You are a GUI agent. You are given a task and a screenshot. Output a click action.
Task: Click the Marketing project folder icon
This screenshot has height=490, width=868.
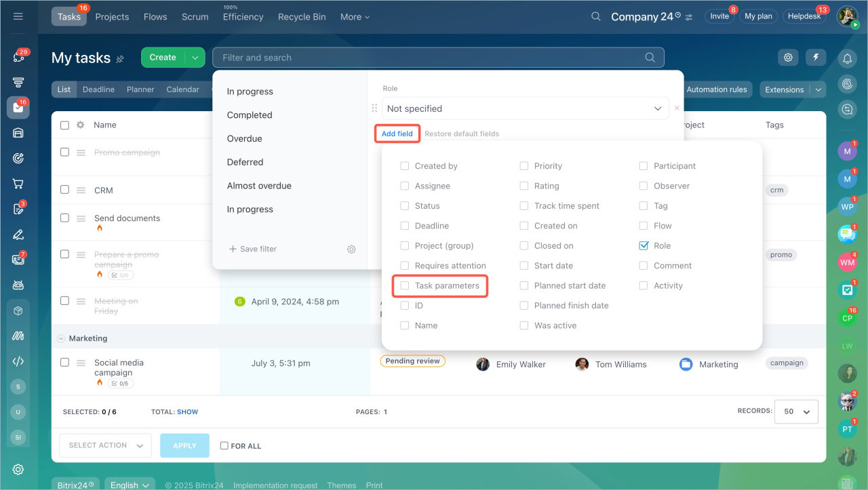click(686, 364)
